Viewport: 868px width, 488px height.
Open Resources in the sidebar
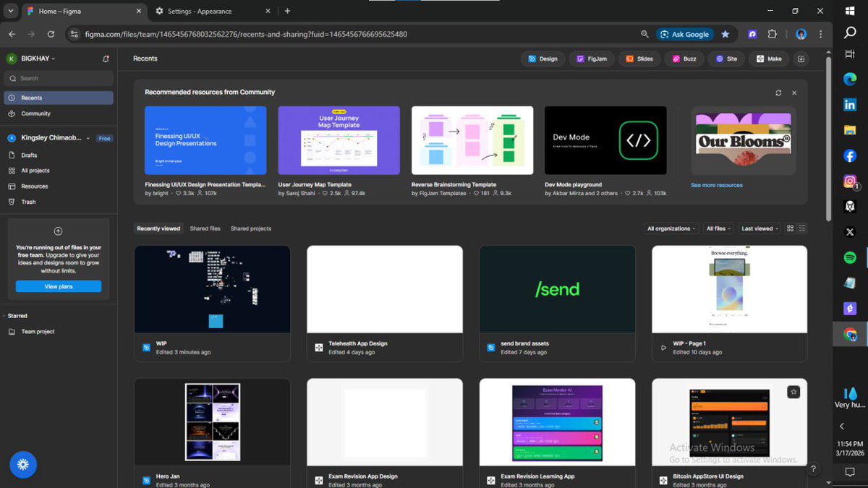[x=59, y=187]
